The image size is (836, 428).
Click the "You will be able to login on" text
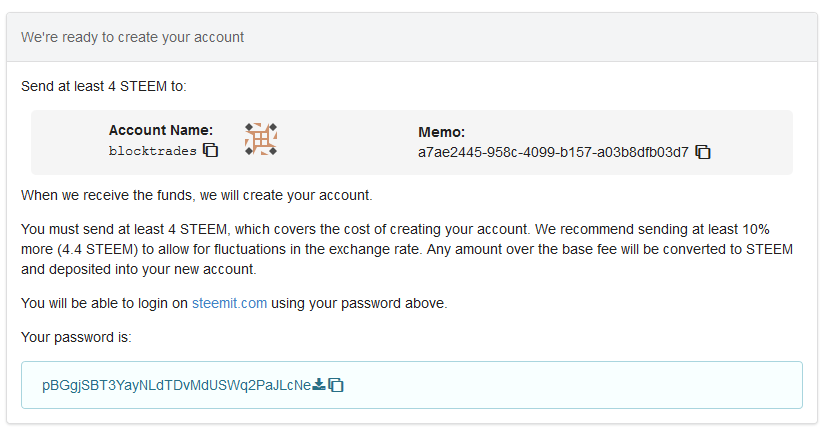tap(104, 303)
